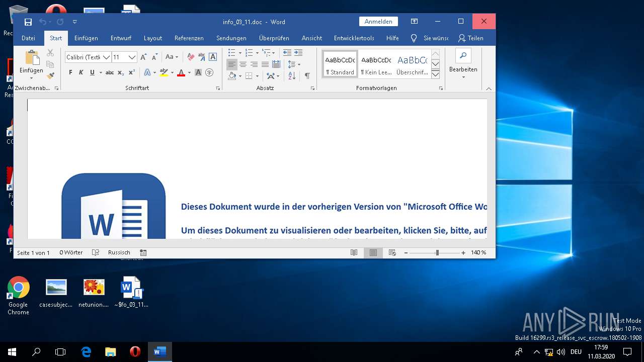
Task: Click the 0 Wörter word count
Action: (x=71, y=252)
